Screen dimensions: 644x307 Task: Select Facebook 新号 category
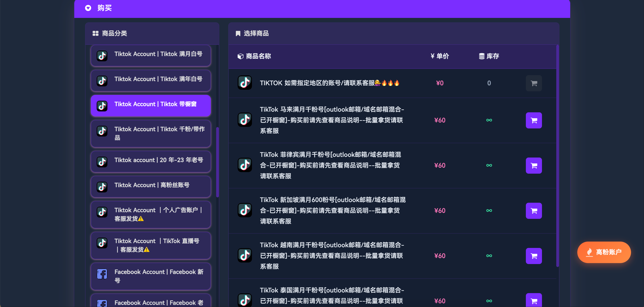[x=151, y=276]
